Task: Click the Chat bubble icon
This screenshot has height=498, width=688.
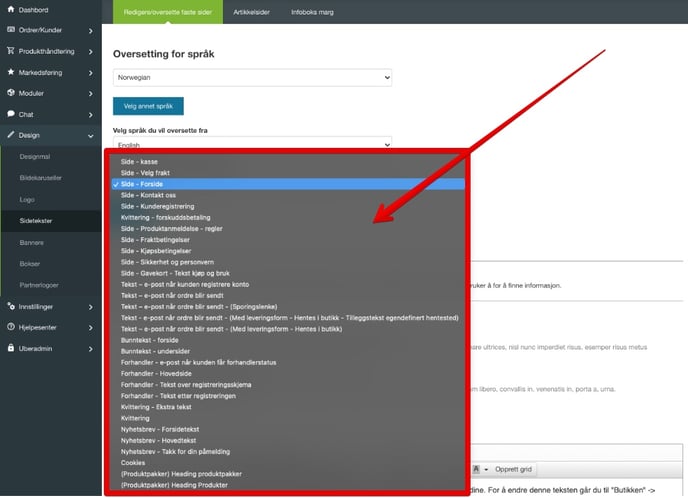Action: coord(11,114)
